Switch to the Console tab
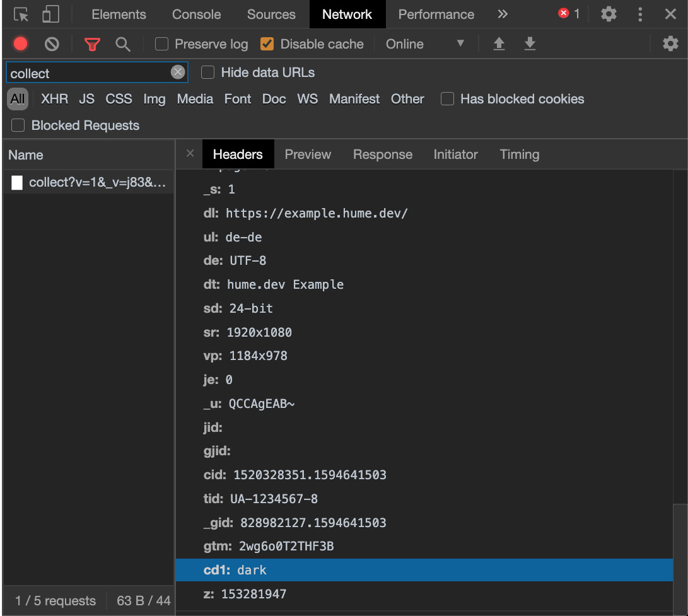Screen dimensions: 688x616 [196, 15]
